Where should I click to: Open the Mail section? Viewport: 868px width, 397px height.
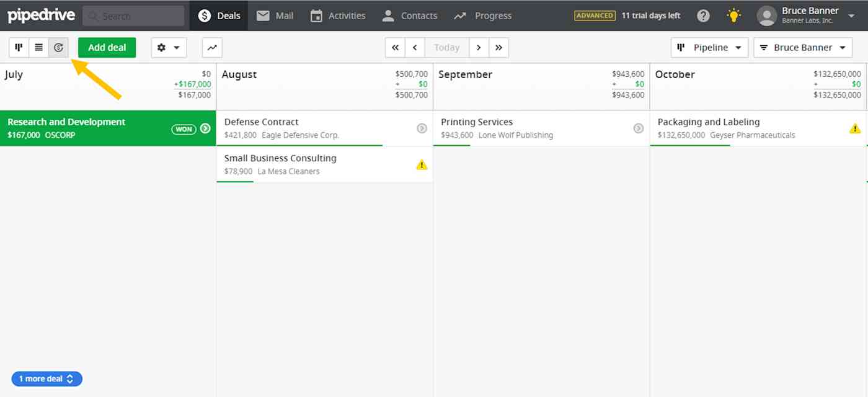coord(274,16)
